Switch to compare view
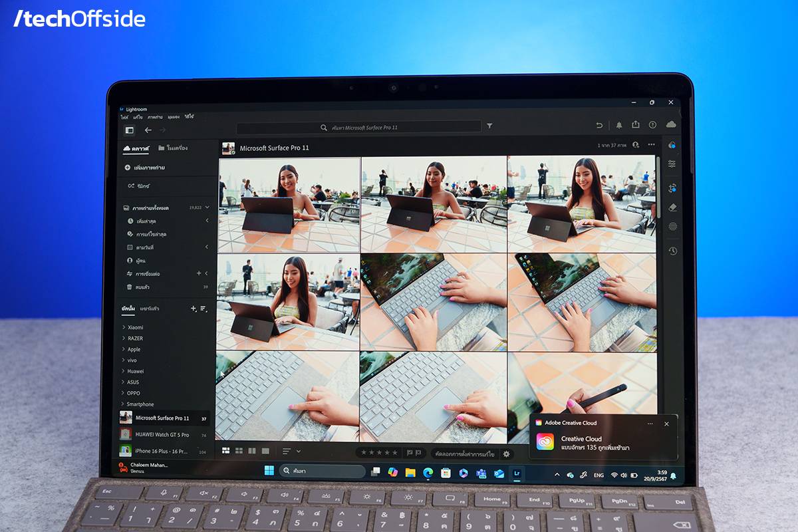798x532 pixels. [x=252, y=450]
